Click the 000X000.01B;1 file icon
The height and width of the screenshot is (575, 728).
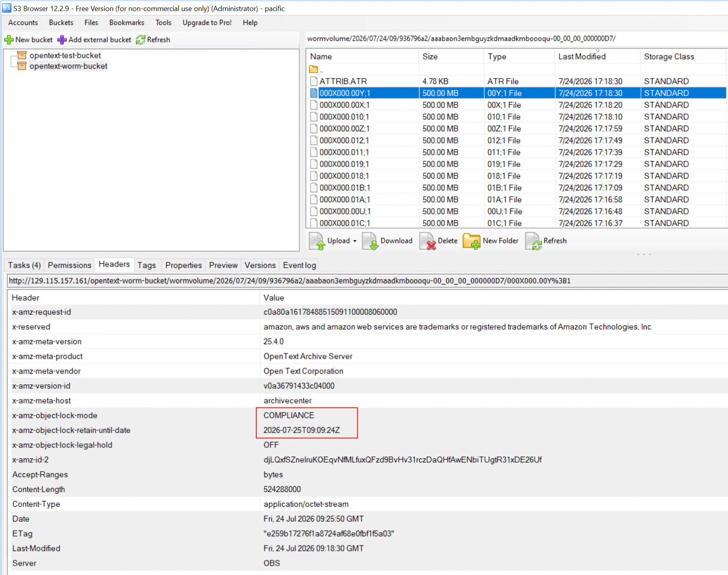(314, 188)
